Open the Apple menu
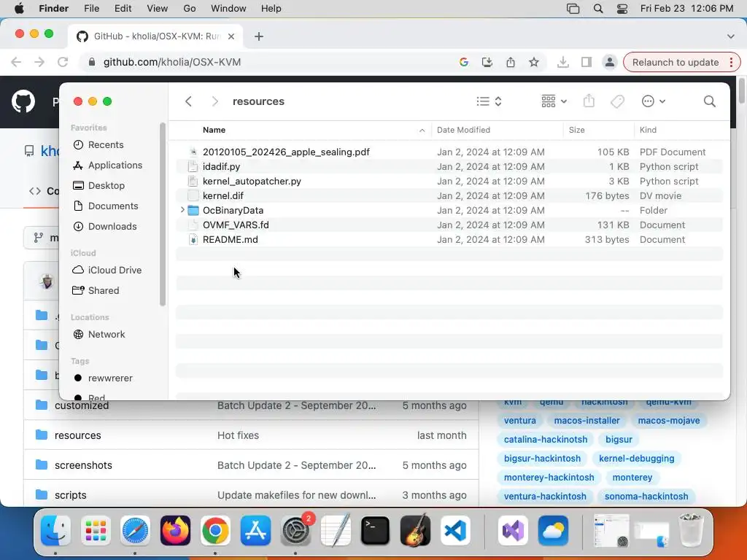Image resolution: width=747 pixels, height=560 pixels. (x=19, y=9)
